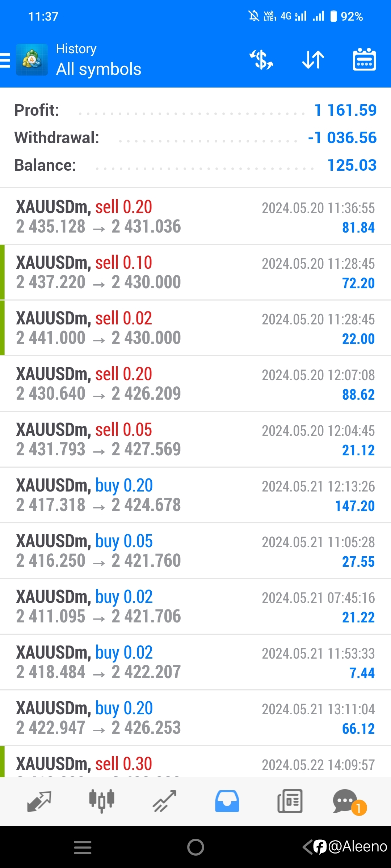Open the hamburger side menu

pos(5,60)
